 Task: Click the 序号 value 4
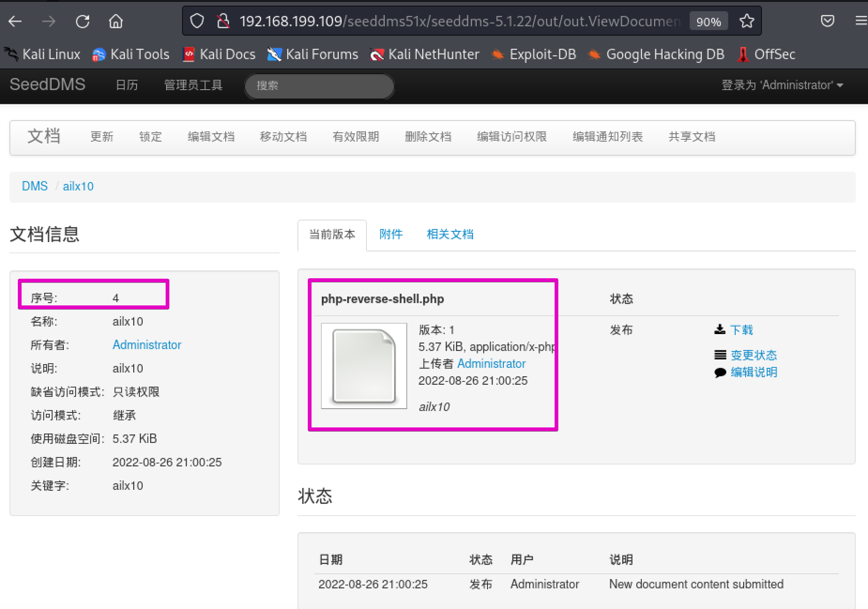(x=116, y=298)
